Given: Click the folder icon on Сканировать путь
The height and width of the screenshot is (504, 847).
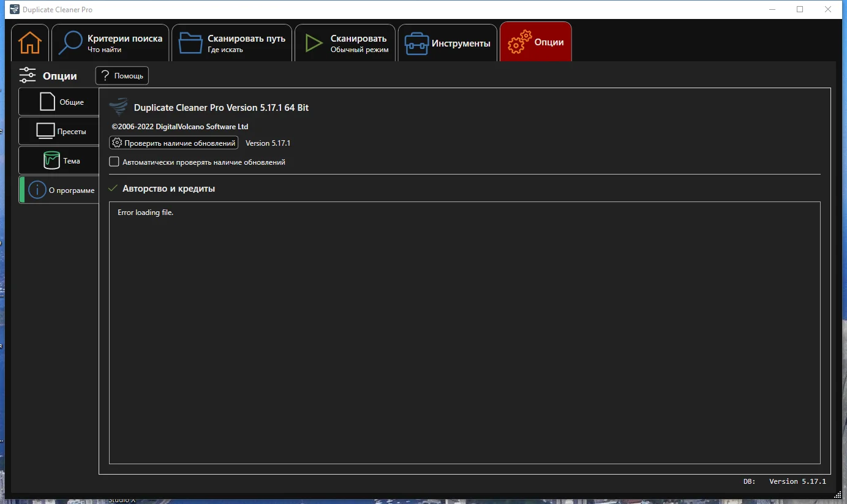Looking at the screenshot, I should [190, 43].
